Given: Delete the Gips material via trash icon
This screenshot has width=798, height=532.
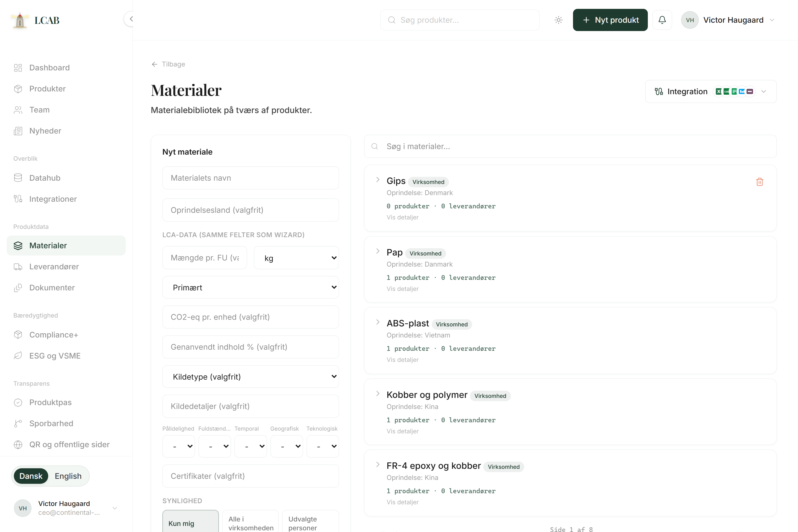Looking at the screenshot, I should (760, 182).
